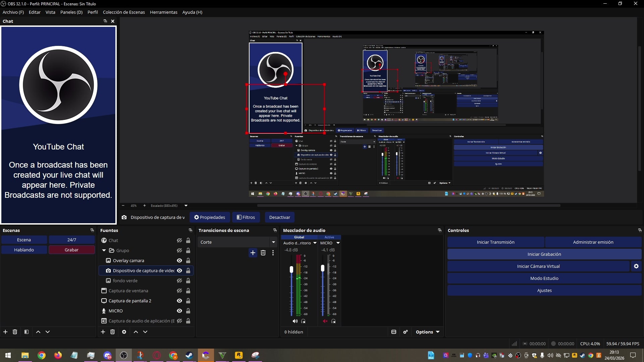This screenshot has width=644, height=362.
Task: Show the Captura de ventana source
Action: pyautogui.click(x=179, y=291)
